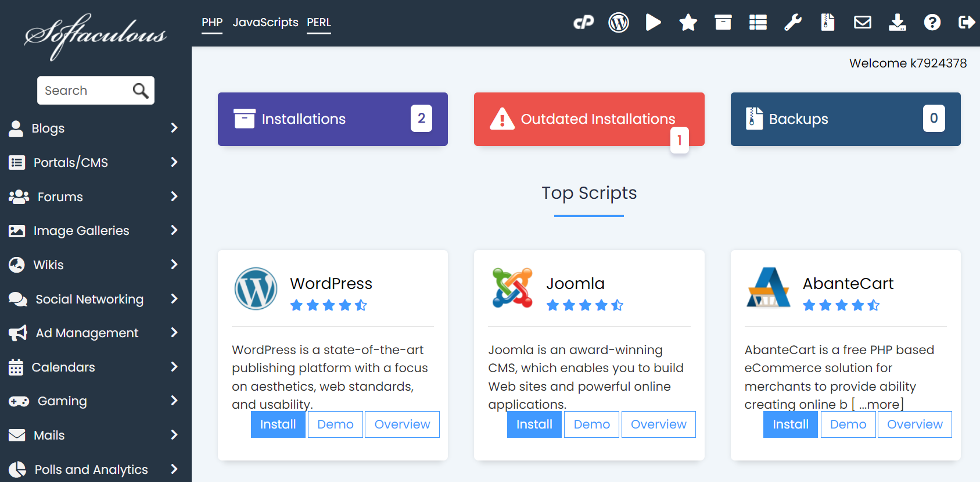Expand the Image Galleries chevron
The height and width of the screenshot is (482, 980).
(x=174, y=230)
